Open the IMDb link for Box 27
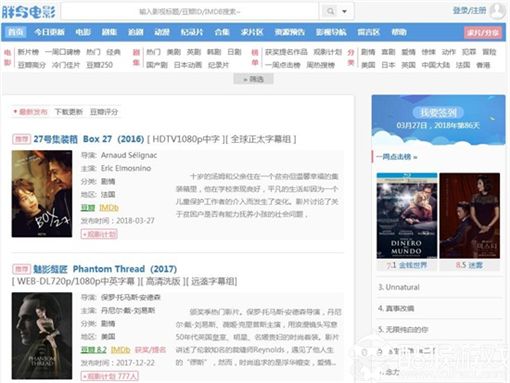This screenshot has height=383, width=510. (109, 208)
